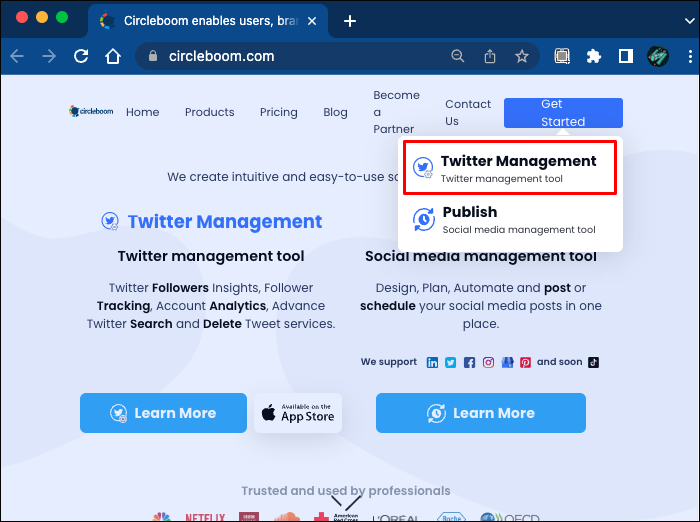Open zoom magnifier in address bar
The height and width of the screenshot is (522, 700).
click(458, 56)
